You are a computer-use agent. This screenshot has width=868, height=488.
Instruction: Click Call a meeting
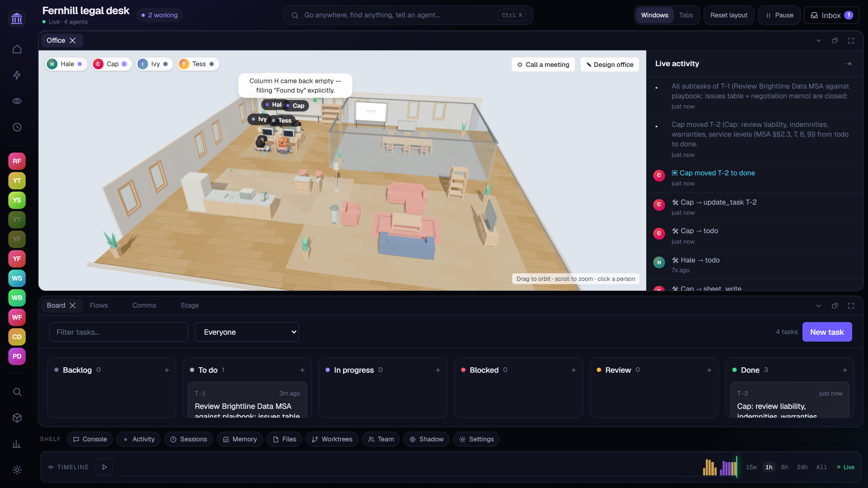[543, 65]
